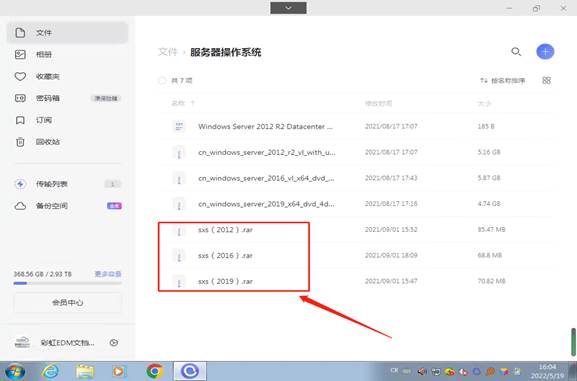
Task: Click the trash can icon in sidebar
Action: 20,142
